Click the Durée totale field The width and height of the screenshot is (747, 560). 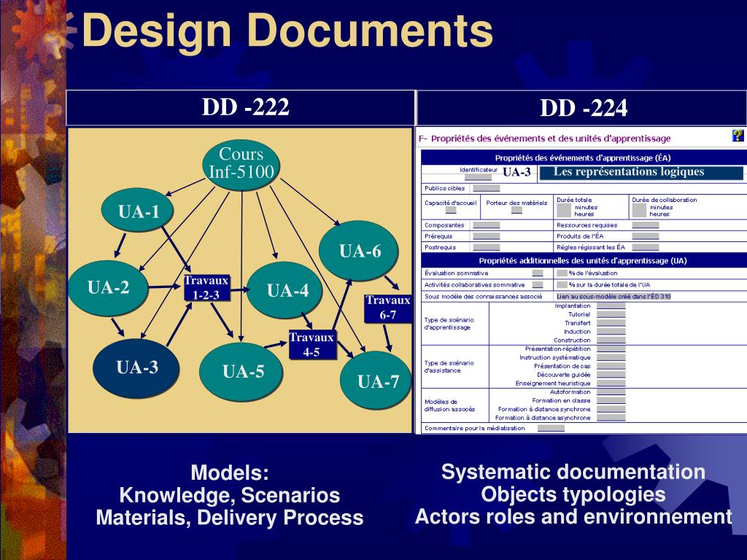pyautogui.click(x=564, y=210)
